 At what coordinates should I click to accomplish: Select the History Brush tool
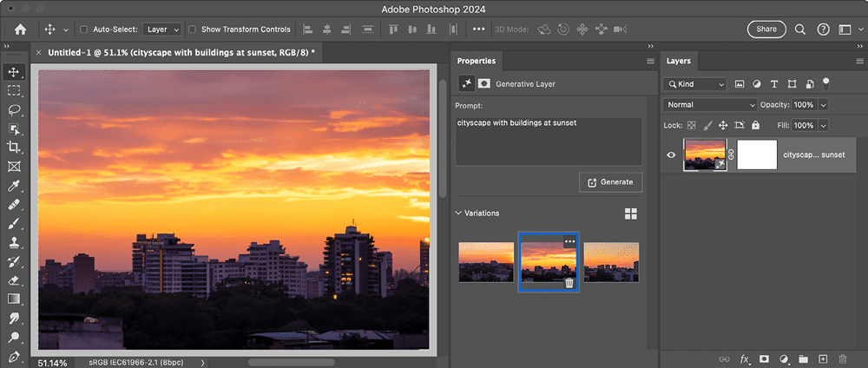pos(14,261)
